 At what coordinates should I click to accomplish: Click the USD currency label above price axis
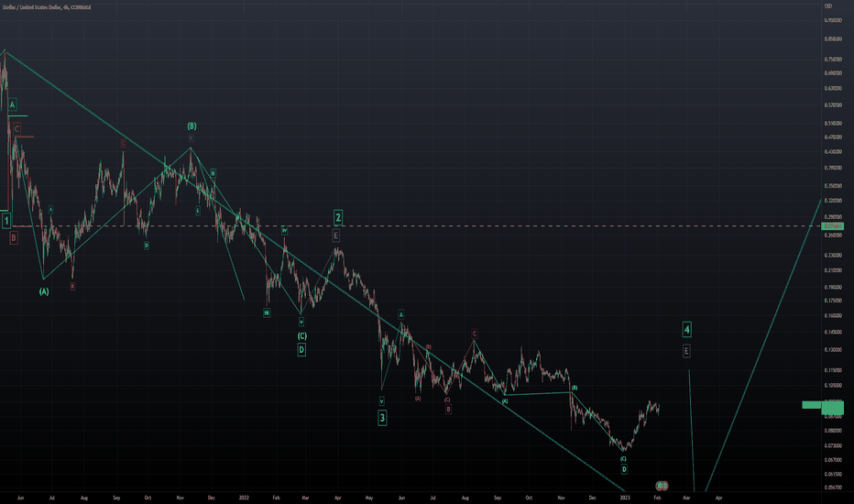coord(827,6)
